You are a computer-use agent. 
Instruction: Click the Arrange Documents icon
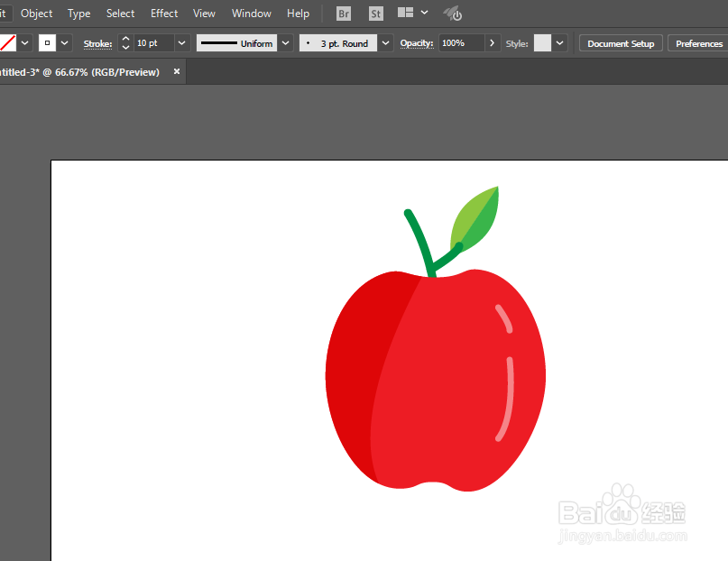click(405, 13)
